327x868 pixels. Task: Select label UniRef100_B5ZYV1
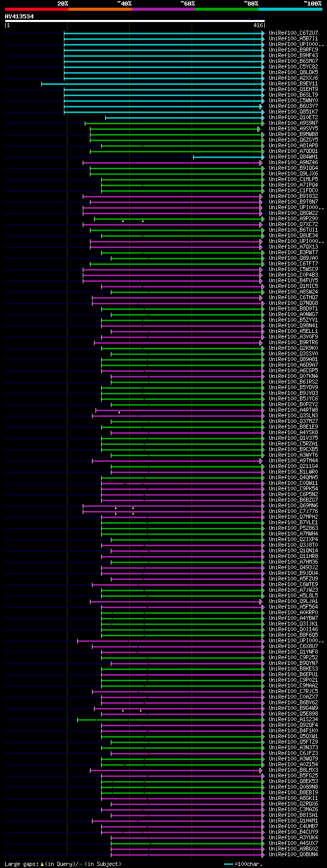(293, 320)
